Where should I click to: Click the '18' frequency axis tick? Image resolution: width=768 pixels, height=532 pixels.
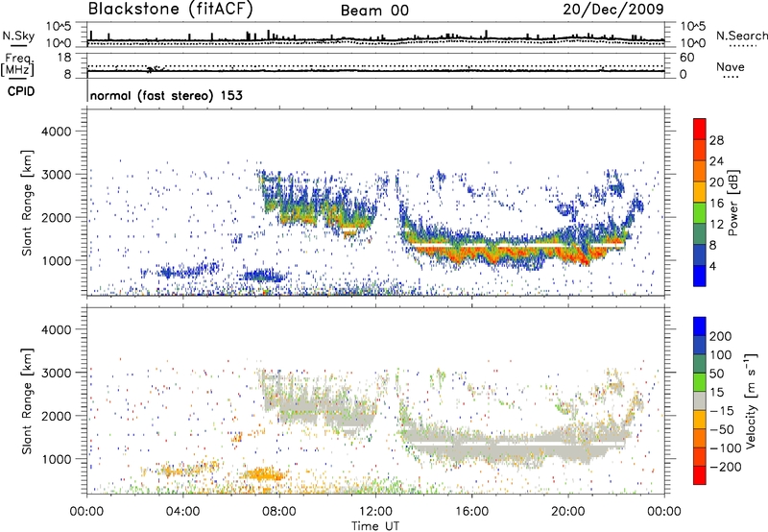pyautogui.click(x=64, y=58)
